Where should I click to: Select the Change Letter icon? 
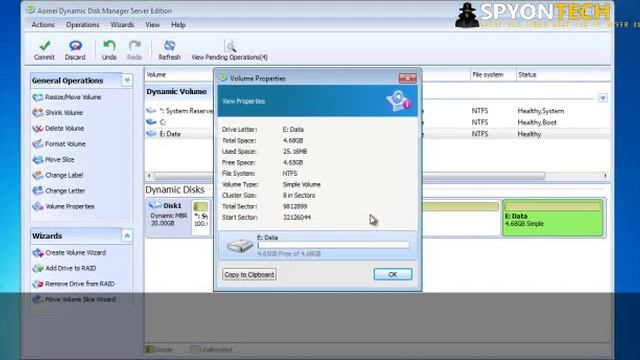(x=38, y=191)
